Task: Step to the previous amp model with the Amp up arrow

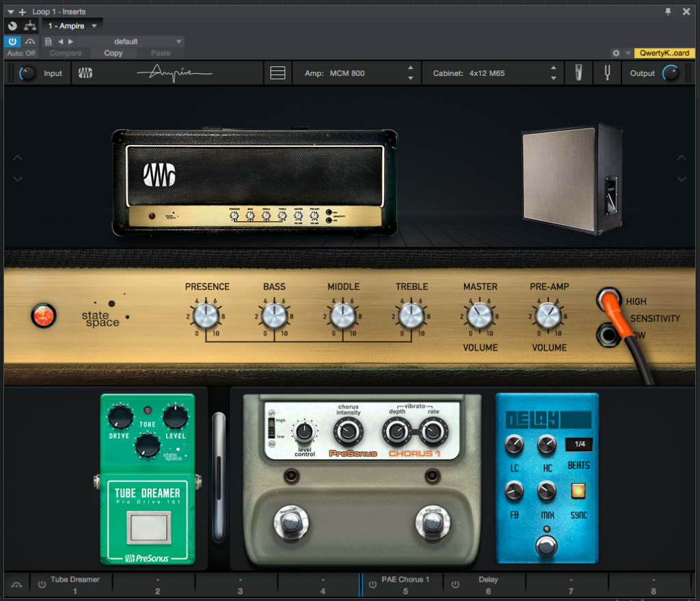Action: (x=410, y=68)
